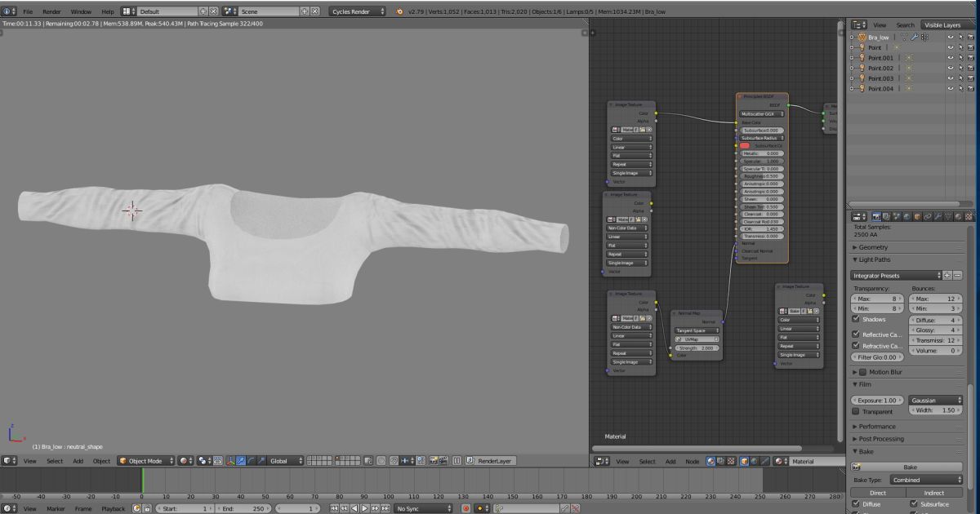Toggle visibility eye for Bra_low
The image size is (980, 514).
coord(951,38)
